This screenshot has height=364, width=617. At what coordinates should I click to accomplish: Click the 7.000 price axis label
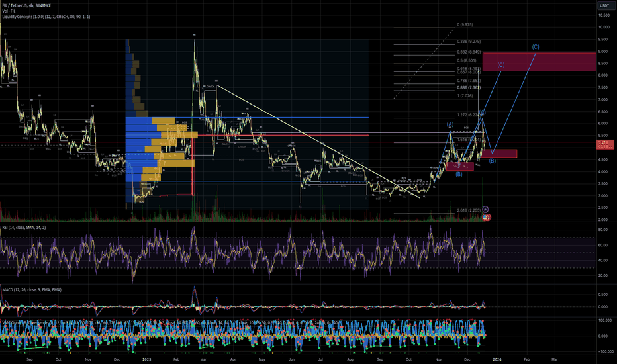[603, 99]
